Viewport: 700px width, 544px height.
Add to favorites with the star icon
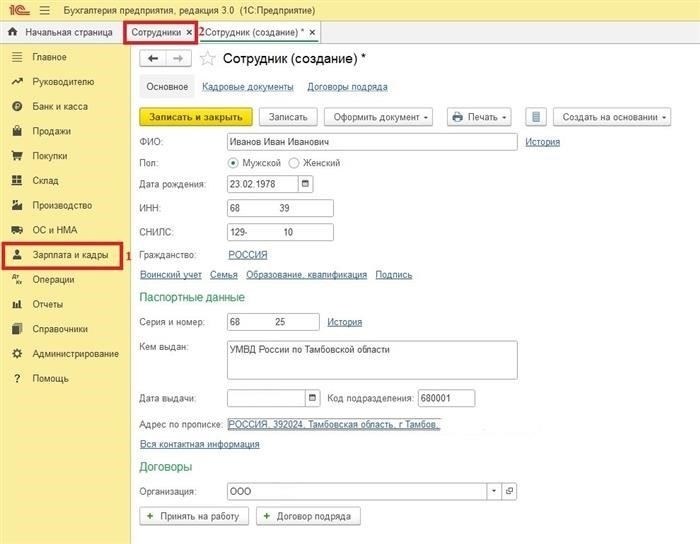coord(207,58)
